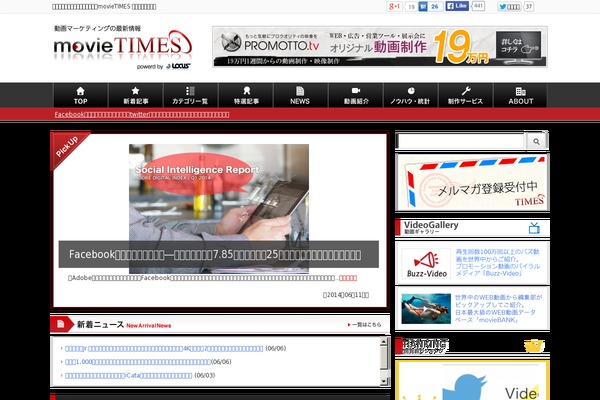Viewport: 600px width, 400px height.
Task: Click the red document icon beside 新着ニュース
Action: point(60,324)
